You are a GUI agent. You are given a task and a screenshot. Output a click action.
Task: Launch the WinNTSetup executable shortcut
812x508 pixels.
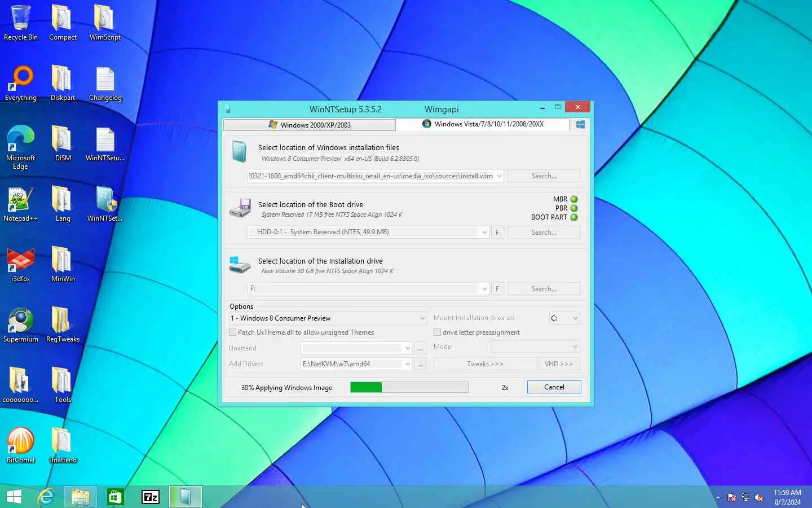[105, 204]
